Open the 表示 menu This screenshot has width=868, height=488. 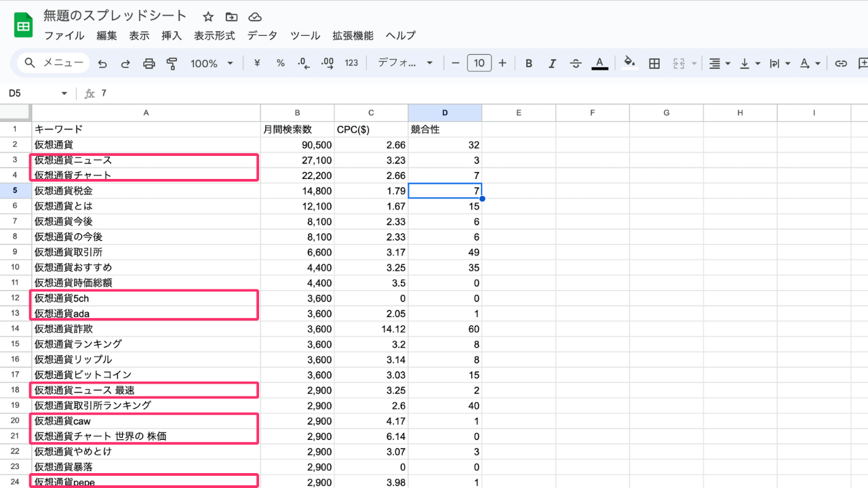(140, 36)
